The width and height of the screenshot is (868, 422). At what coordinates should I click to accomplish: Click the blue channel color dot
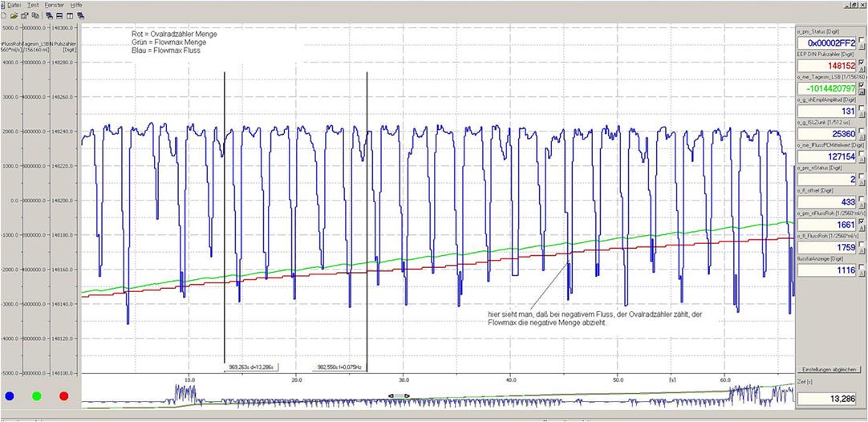pyautogui.click(x=10, y=395)
